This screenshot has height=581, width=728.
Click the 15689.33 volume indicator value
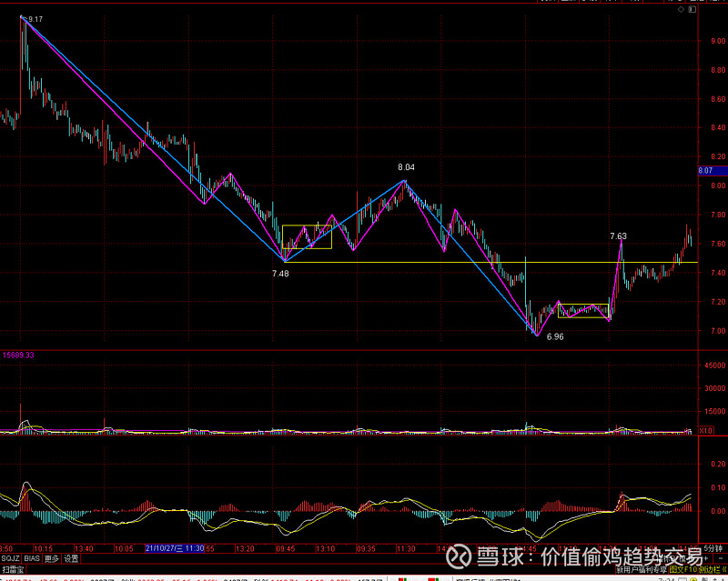click(18, 356)
